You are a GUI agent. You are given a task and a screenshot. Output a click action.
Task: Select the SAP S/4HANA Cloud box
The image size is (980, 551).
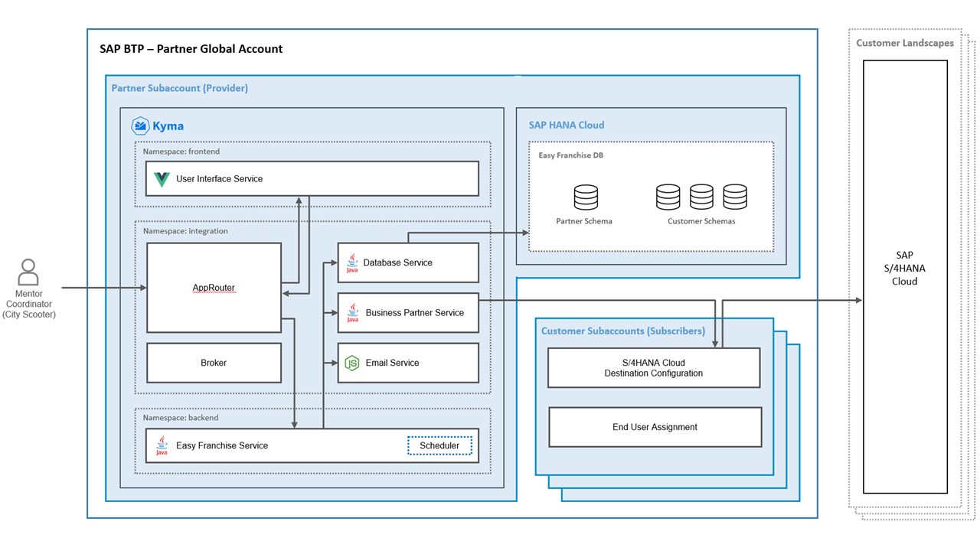click(x=905, y=276)
